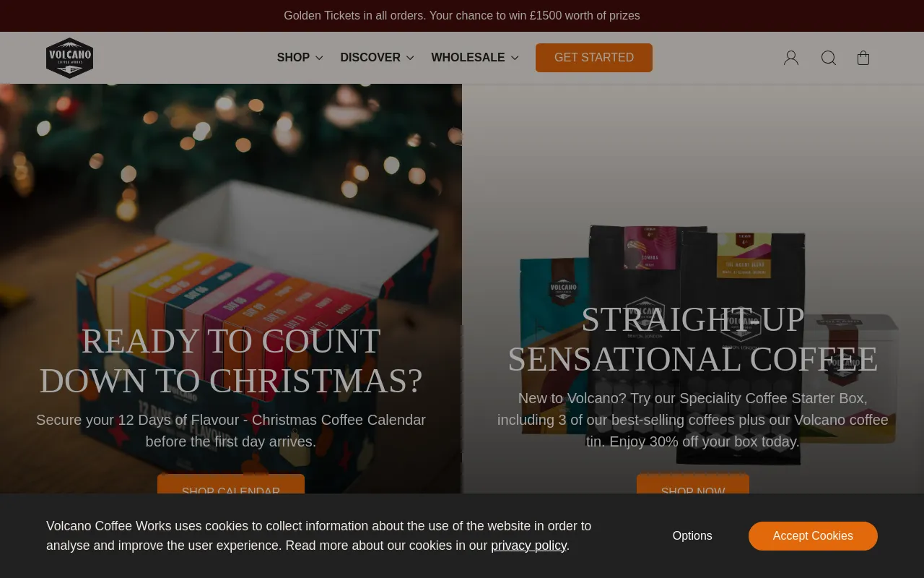Expand the WHOLESALE dropdown chevron

(x=515, y=58)
